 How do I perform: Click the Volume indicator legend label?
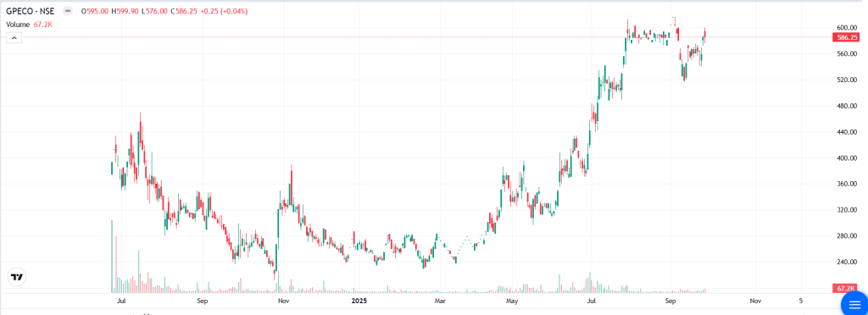pos(18,25)
